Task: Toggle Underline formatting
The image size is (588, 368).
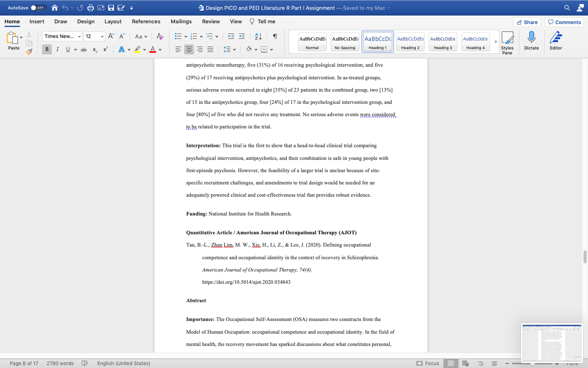Action: coord(68,49)
